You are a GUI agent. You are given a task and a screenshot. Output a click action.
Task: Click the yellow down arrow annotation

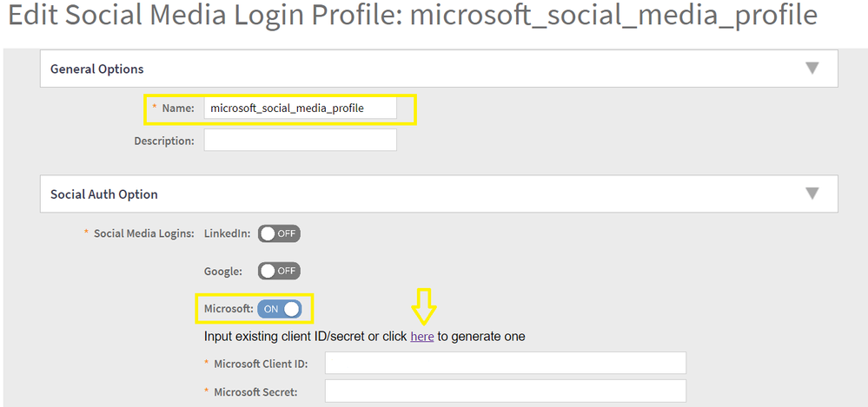pos(424,306)
